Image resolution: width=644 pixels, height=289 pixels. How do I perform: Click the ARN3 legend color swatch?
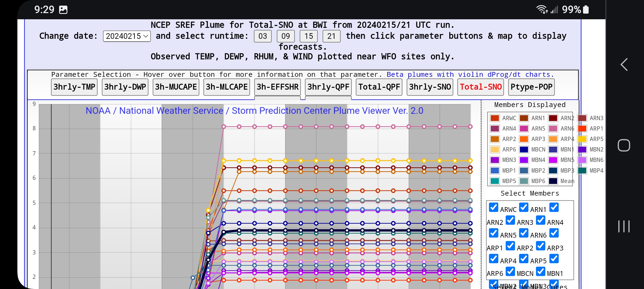(582, 118)
